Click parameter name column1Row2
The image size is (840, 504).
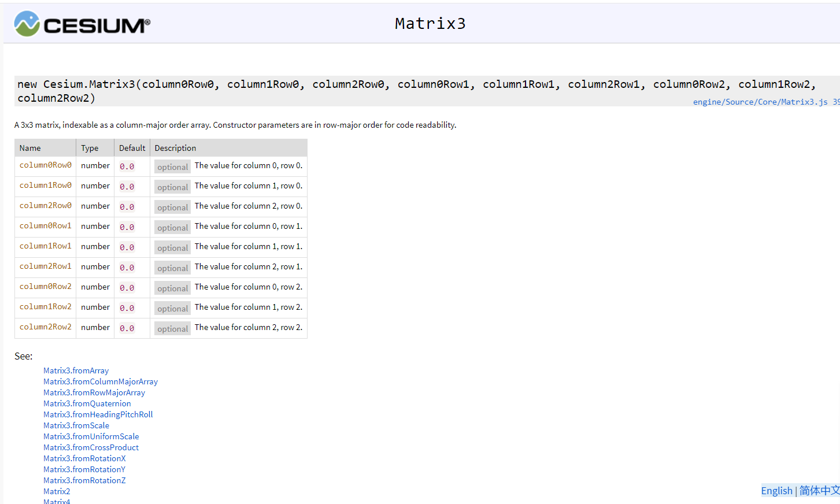click(46, 307)
